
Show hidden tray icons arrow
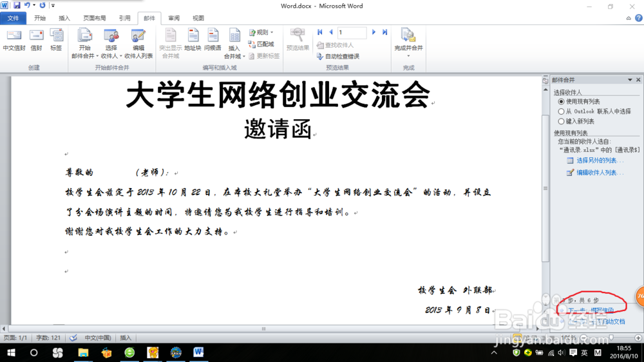[494, 352]
